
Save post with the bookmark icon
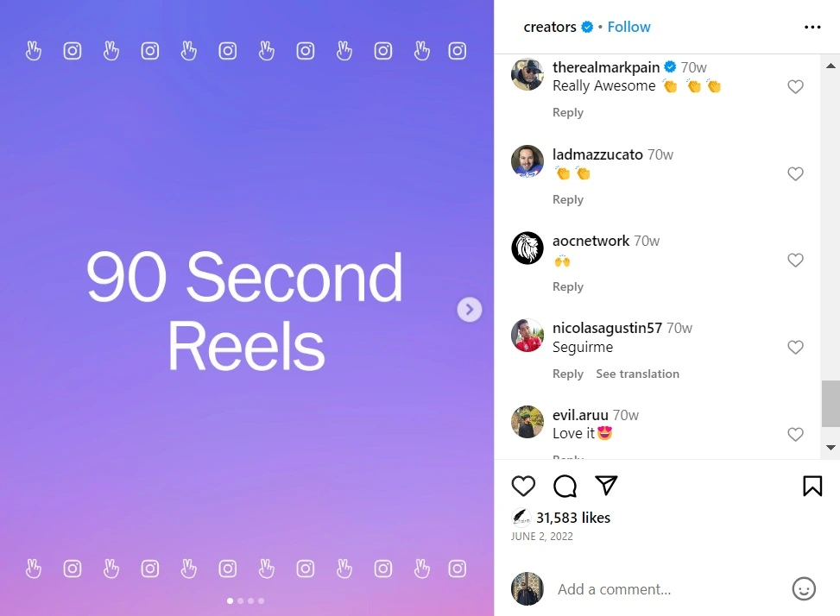pos(812,486)
